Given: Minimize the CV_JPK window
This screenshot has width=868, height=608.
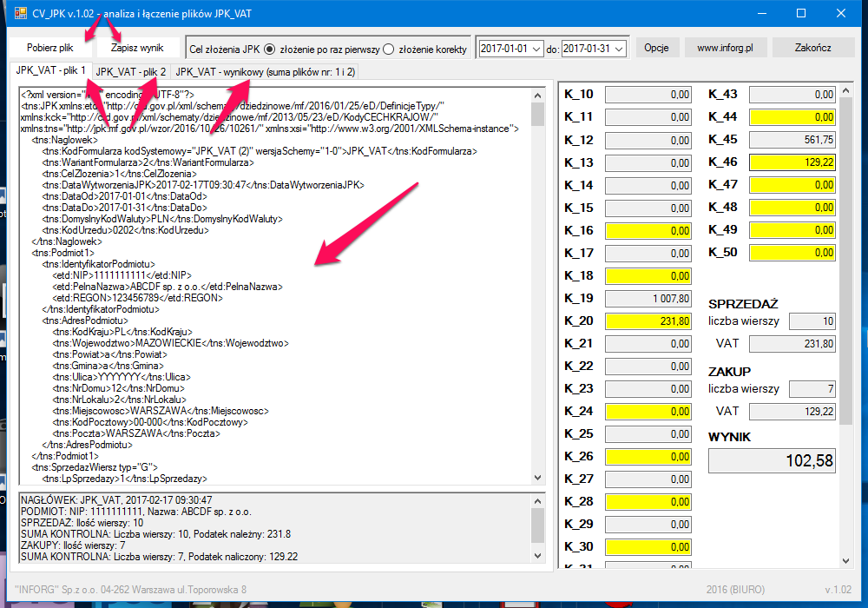Looking at the screenshot, I should click(762, 13).
